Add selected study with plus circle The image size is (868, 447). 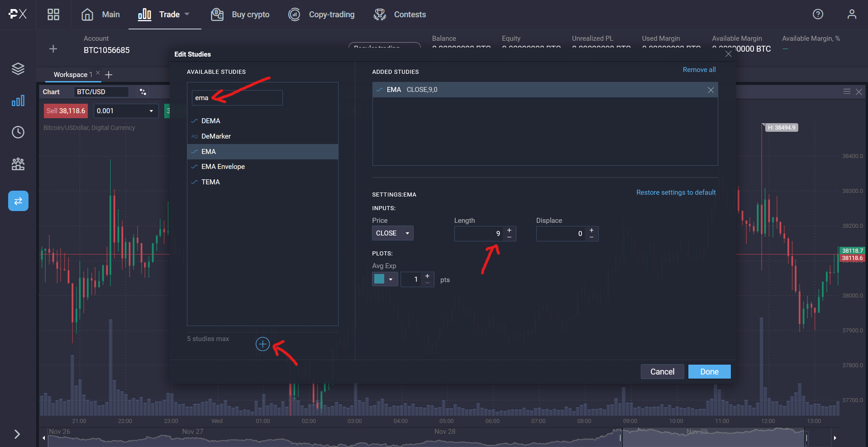(x=262, y=344)
